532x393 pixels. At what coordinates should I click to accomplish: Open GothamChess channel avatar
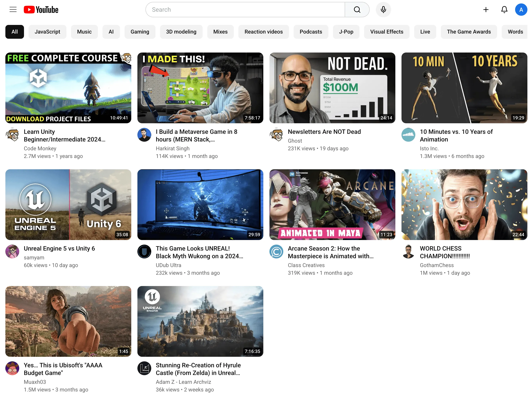click(408, 252)
